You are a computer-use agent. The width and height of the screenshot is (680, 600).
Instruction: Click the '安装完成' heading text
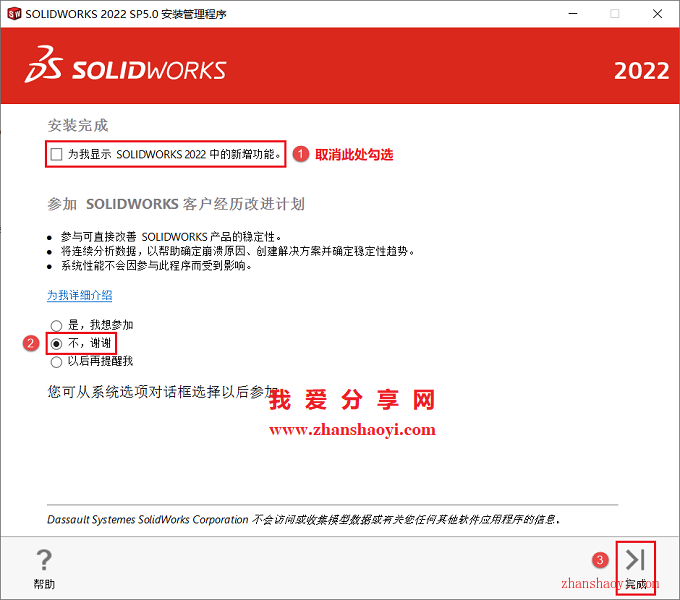pyautogui.click(x=78, y=125)
